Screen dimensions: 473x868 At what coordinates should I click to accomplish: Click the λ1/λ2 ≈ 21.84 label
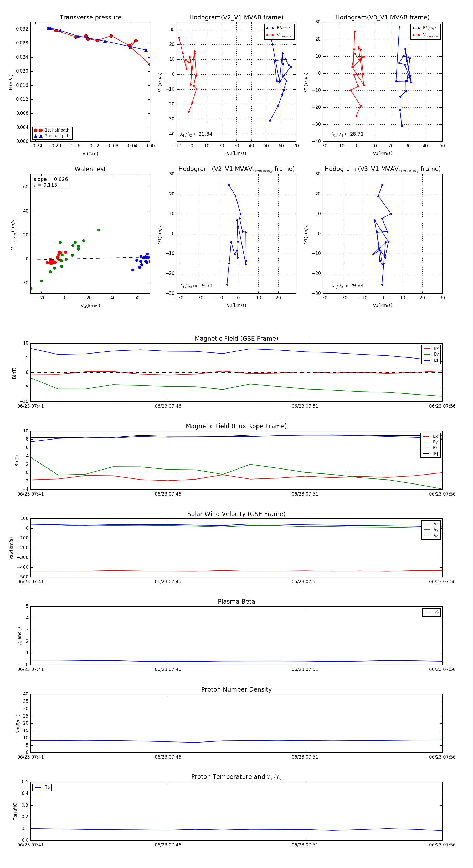click(x=196, y=134)
